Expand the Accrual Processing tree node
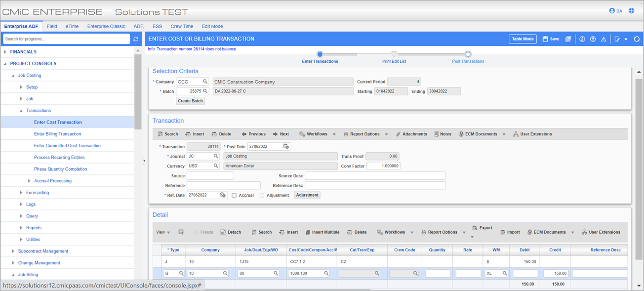The width and height of the screenshot is (644, 291). pos(29,181)
